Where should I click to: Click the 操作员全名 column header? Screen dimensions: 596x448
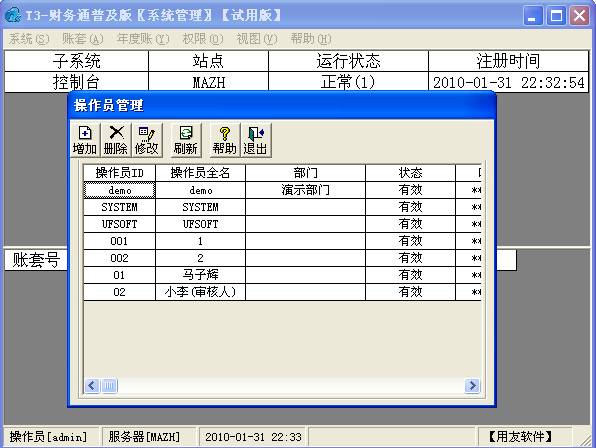click(x=201, y=173)
